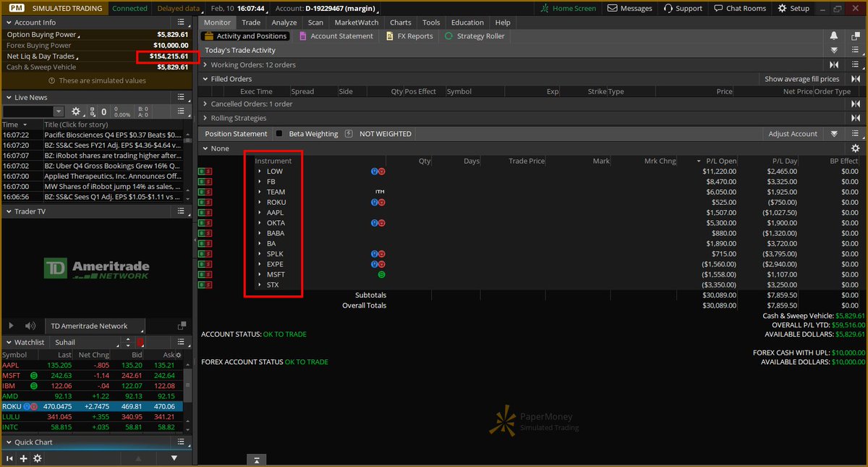Collapse the Live News panel
Viewport: 868px width, 467px height.
[x=8, y=97]
